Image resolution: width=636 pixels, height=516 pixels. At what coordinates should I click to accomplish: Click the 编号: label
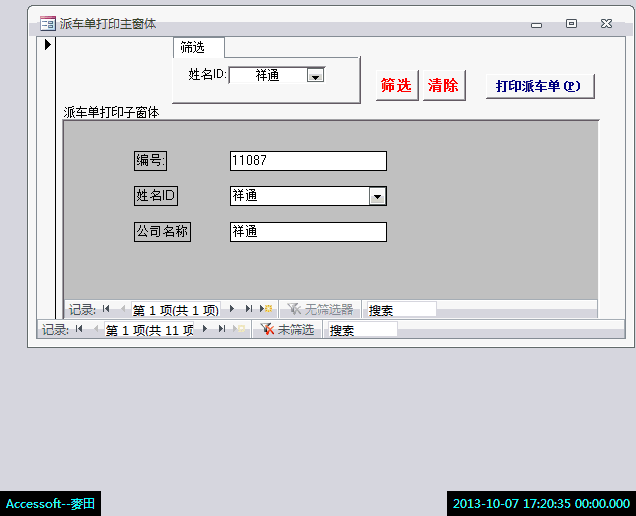(x=150, y=161)
